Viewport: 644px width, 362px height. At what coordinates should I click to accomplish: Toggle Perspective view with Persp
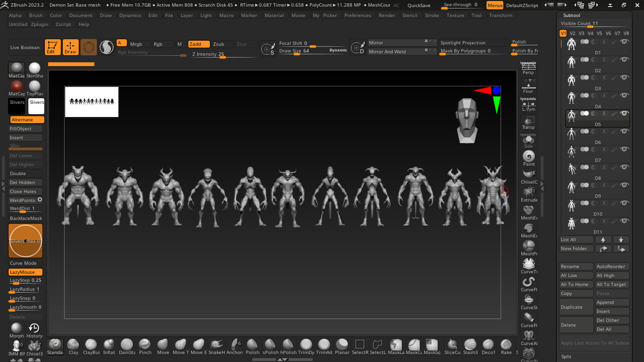pyautogui.click(x=529, y=68)
